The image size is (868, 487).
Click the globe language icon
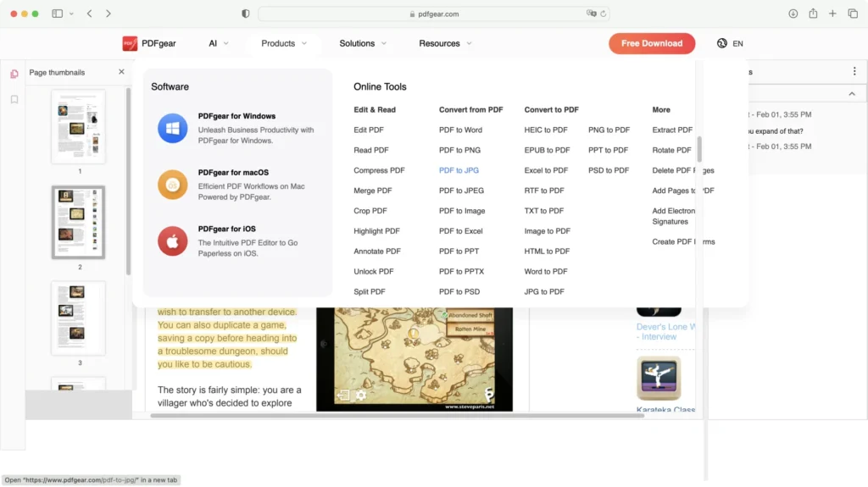(x=722, y=43)
